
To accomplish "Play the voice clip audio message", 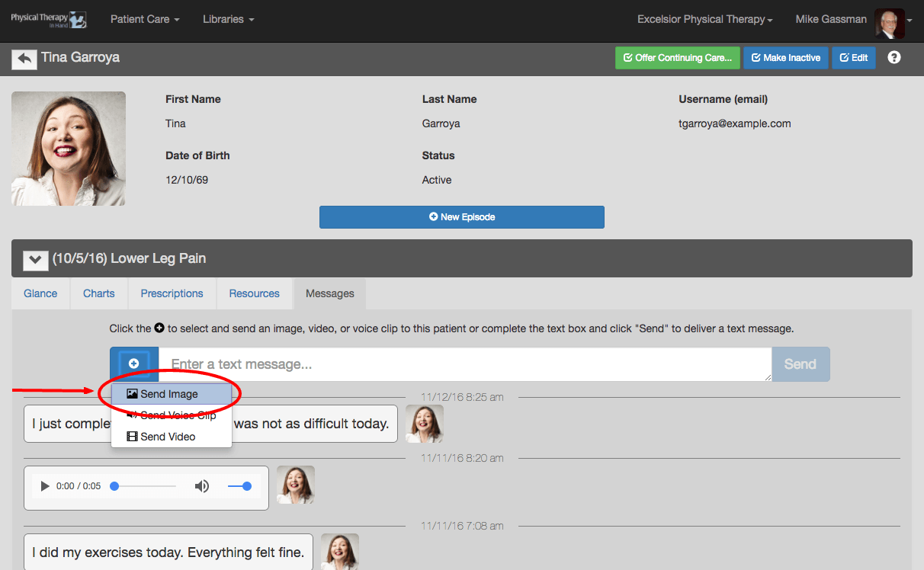I will coord(44,486).
